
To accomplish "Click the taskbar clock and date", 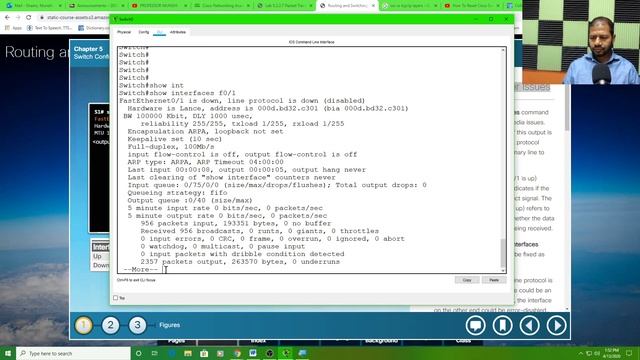I will (611, 353).
